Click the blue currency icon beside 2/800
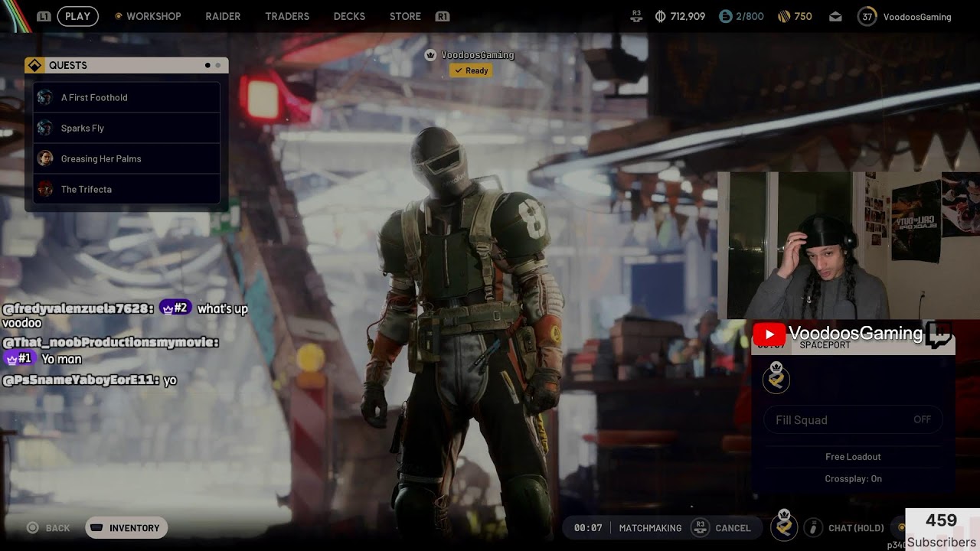Image resolution: width=980 pixels, height=551 pixels. point(725,16)
